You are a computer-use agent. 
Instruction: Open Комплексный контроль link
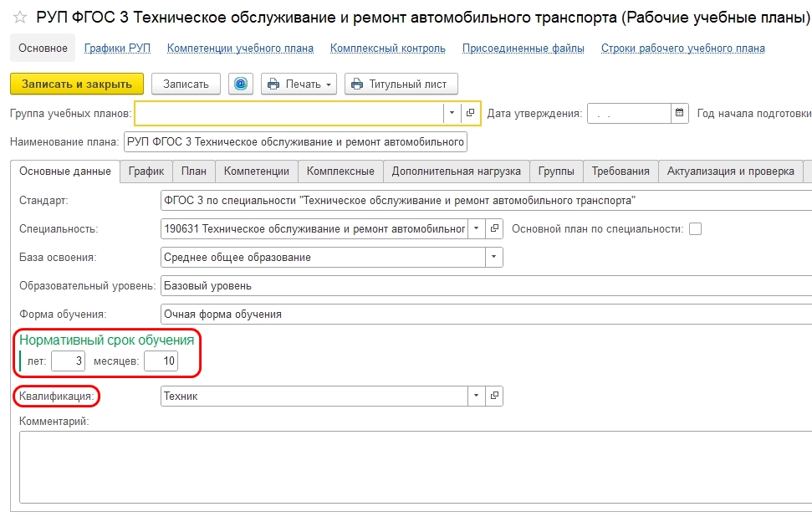(x=388, y=49)
